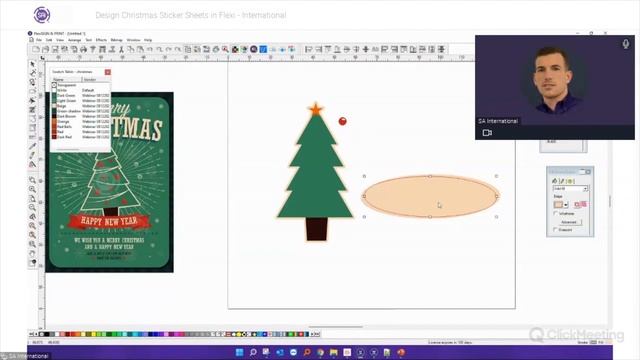Open the Edit menu
This screenshot has width=640, height=360.
(49, 40)
